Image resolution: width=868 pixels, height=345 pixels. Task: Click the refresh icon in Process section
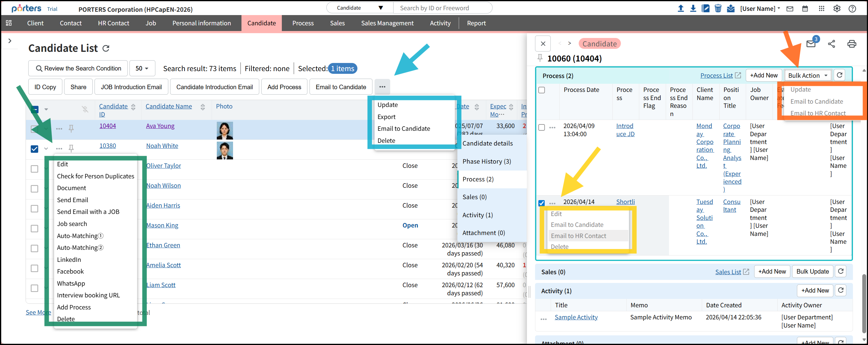point(839,75)
